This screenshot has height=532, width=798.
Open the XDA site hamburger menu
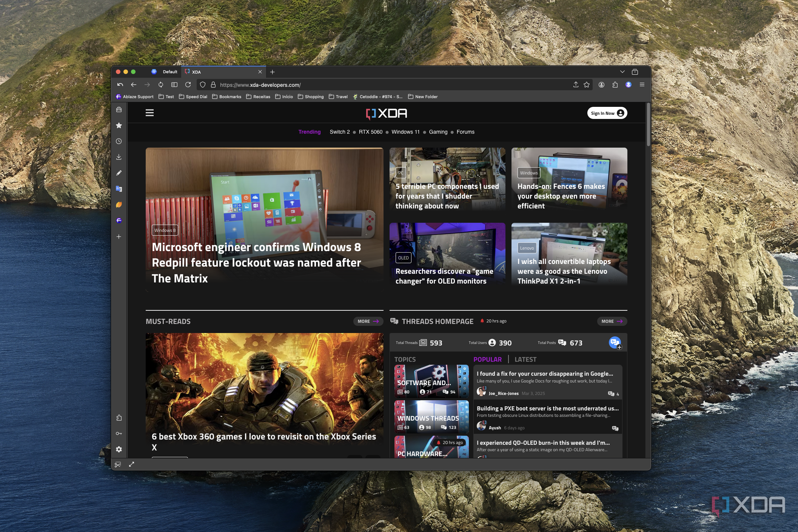[x=150, y=113]
